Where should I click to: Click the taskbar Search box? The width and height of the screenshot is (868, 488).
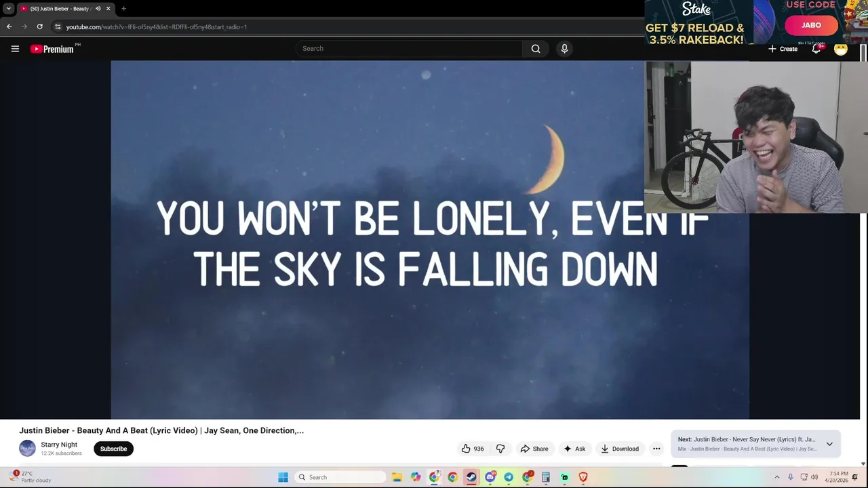pos(341,477)
